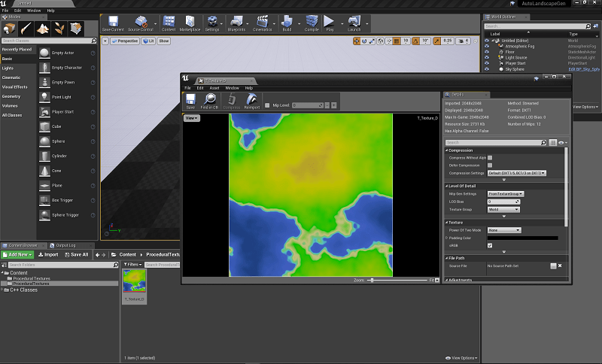Hide the Light Source in World Outliner
602x364 pixels.
(x=487, y=57)
